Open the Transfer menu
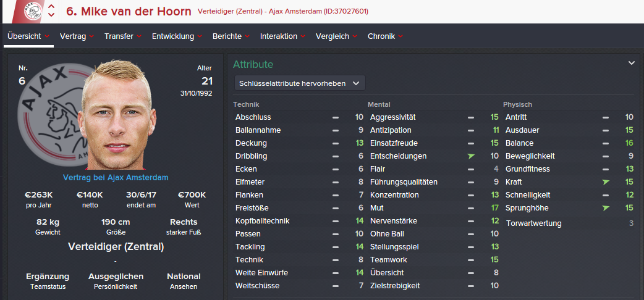This screenshot has height=300, width=644. 123,36
